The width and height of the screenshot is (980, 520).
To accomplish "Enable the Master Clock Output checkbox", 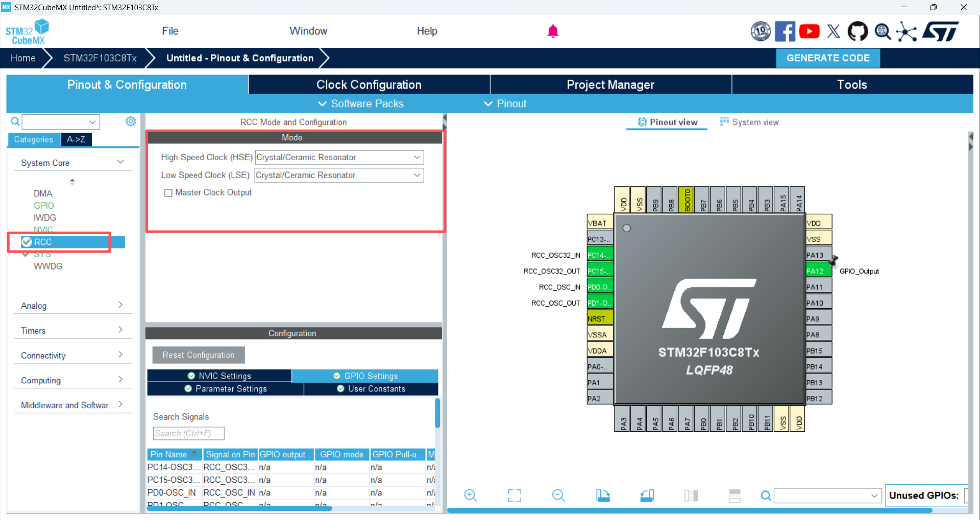I will [x=168, y=193].
